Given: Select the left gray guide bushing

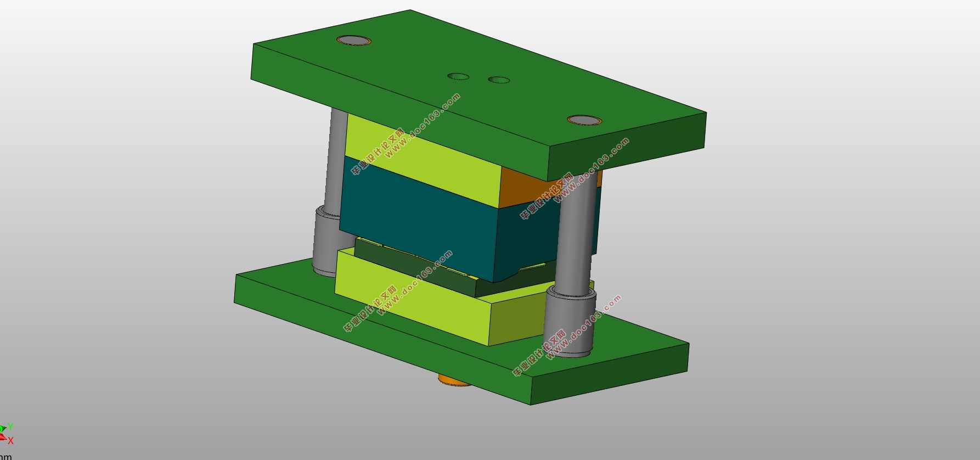Looking at the screenshot, I should click(x=327, y=240).
